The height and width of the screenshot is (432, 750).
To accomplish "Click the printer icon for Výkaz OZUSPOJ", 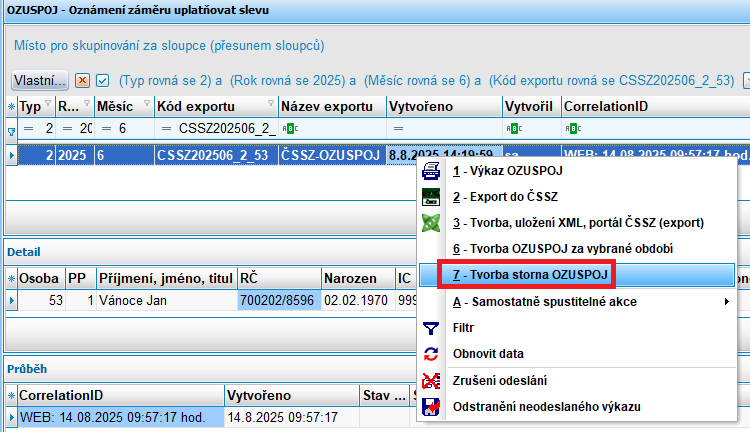I will [431, 171].
